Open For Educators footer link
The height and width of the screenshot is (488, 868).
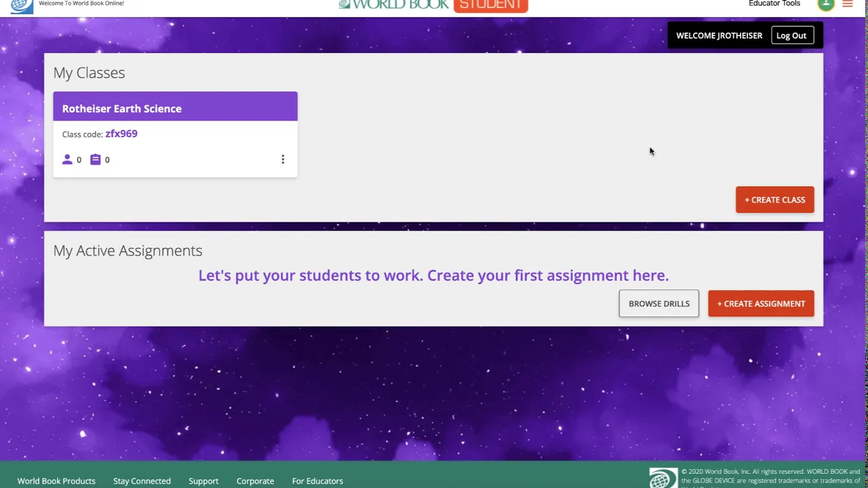[x=317, y=481]
